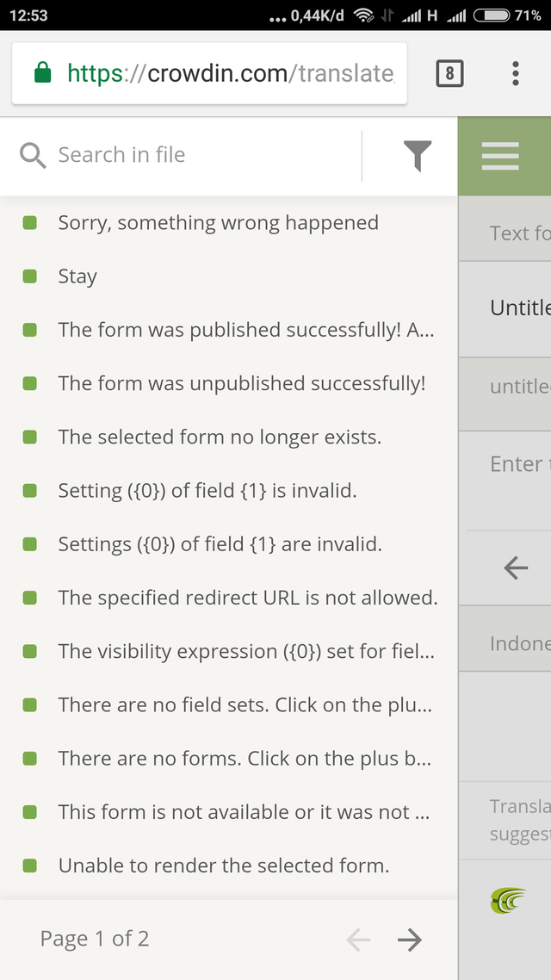Select 'Settings ({0}) of field {1} are invalid.'
The width and height of the screenshot is (551, 980).
pos(220,544)
